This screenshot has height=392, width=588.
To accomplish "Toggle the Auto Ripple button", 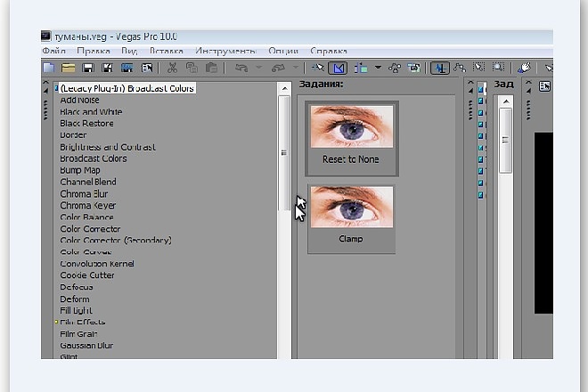I will tap(361, 68).
